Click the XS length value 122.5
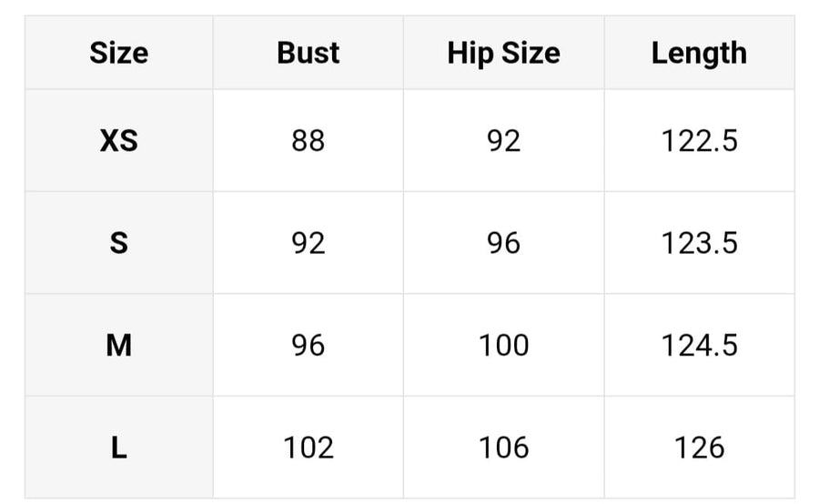819x504 pixels. 700,140
